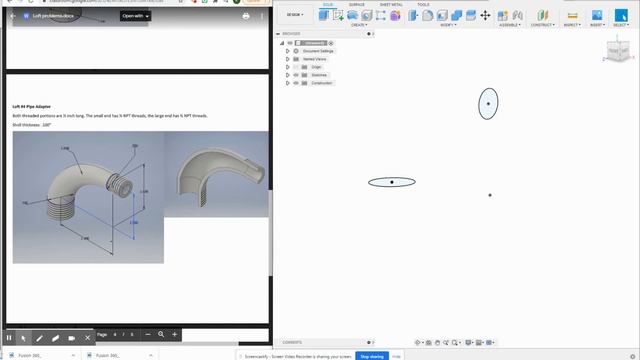Toggle visibility of the Sketches folder
The height and width of the screenshot is (360, 640).
click(x=296, y=75)
